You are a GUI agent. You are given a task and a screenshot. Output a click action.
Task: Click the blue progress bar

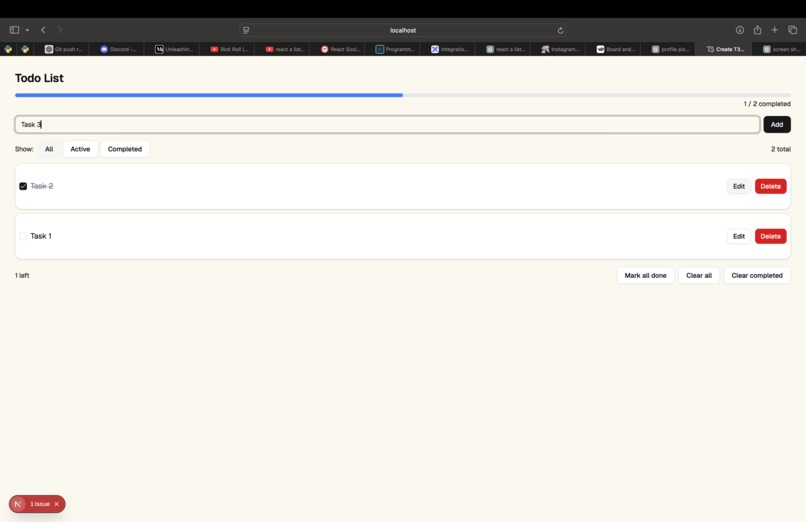[209, 95]
